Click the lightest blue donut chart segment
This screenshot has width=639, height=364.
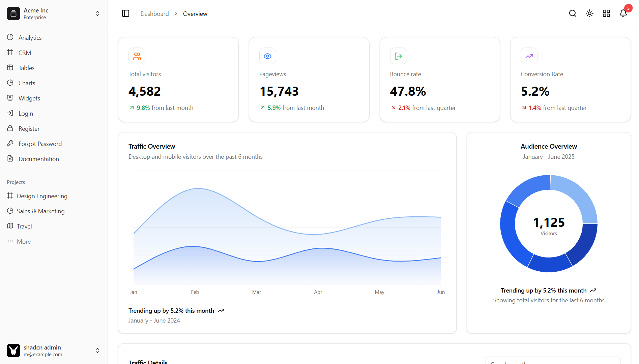coord(577,197)
